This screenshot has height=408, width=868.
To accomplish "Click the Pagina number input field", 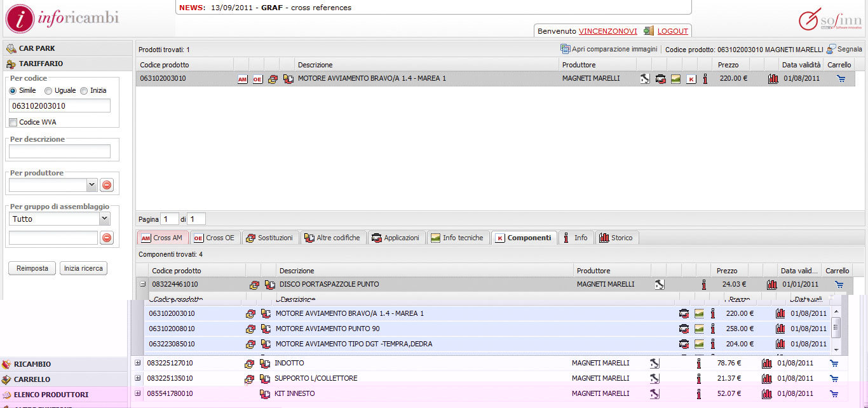I will 170,219.
